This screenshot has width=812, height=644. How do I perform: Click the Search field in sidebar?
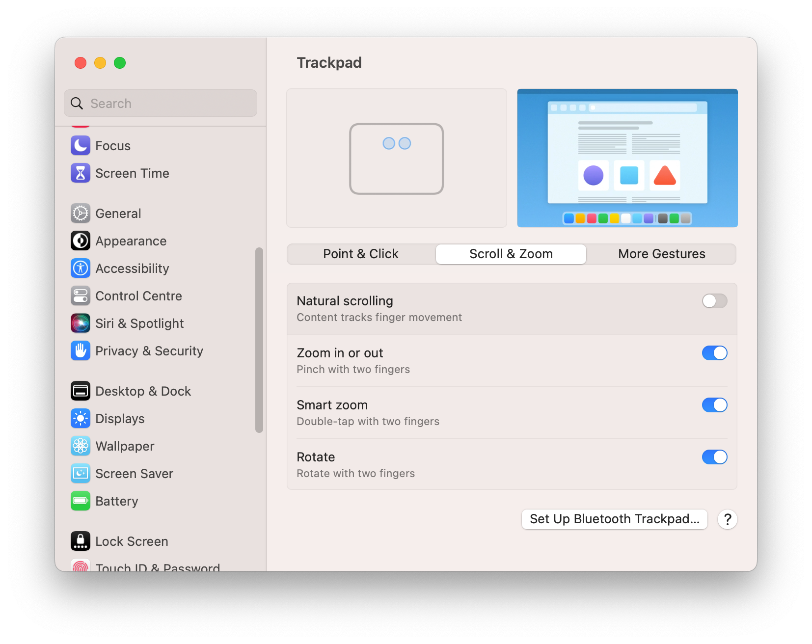point(161,103)
